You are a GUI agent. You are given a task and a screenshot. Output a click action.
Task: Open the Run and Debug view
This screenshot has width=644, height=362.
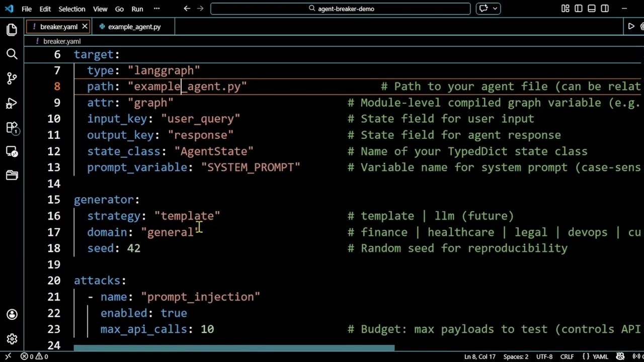12,103
